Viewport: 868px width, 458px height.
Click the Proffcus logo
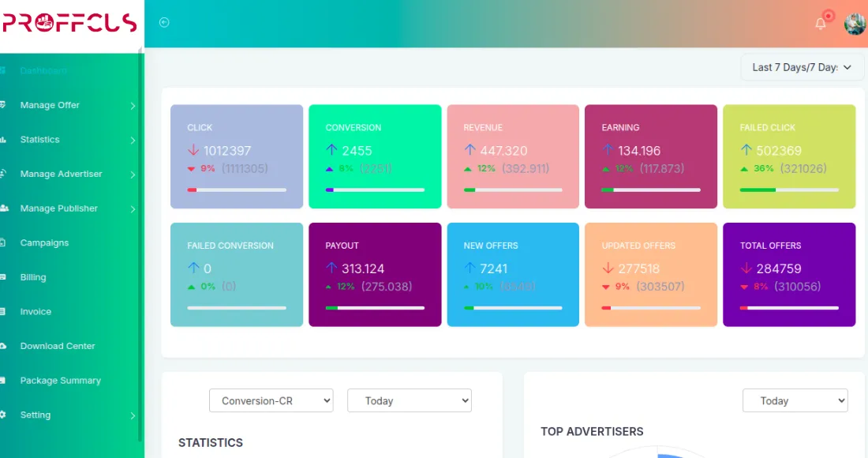coord(69,24)
